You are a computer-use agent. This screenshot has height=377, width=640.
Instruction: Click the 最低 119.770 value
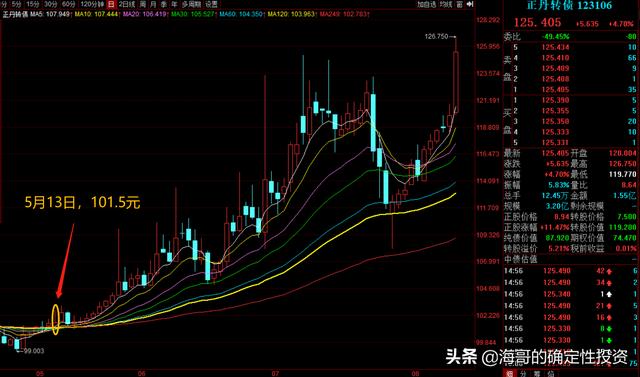click(x=623, y=175)
